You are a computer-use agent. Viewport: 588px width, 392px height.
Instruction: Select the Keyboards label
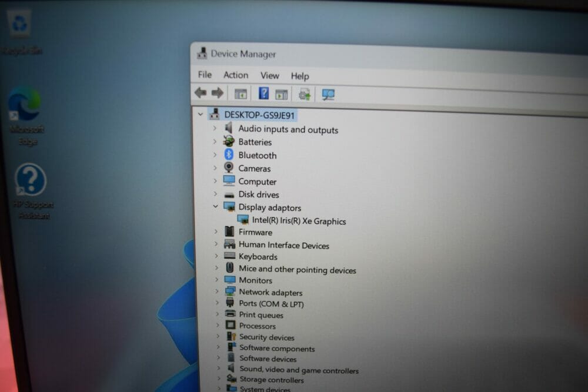[258, 257]
